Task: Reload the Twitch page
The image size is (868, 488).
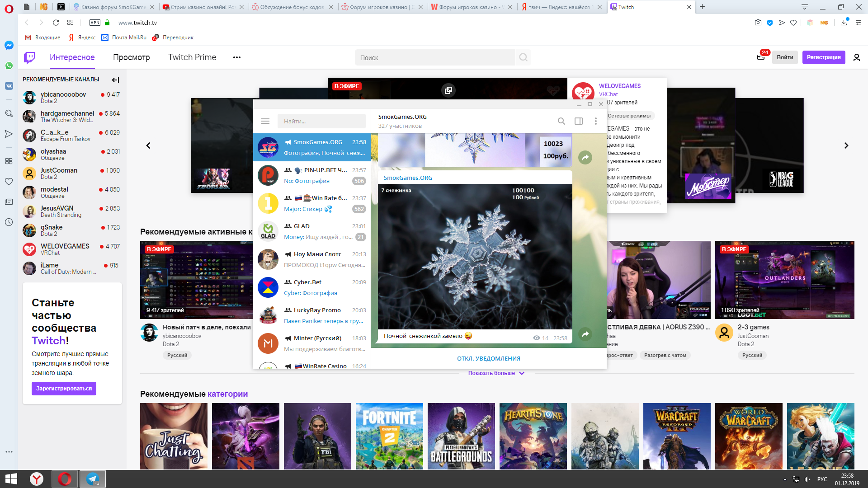Action: click(56, 23)
